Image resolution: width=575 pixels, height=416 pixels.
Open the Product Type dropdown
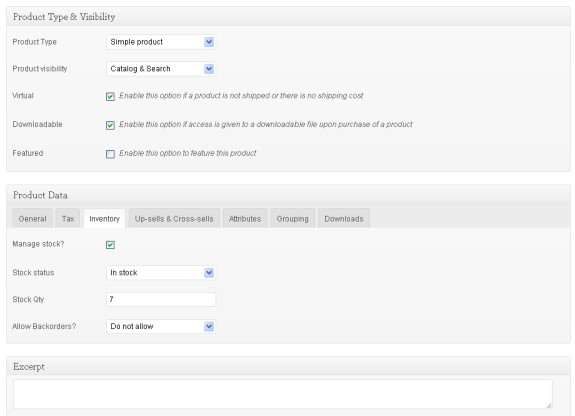161,42
